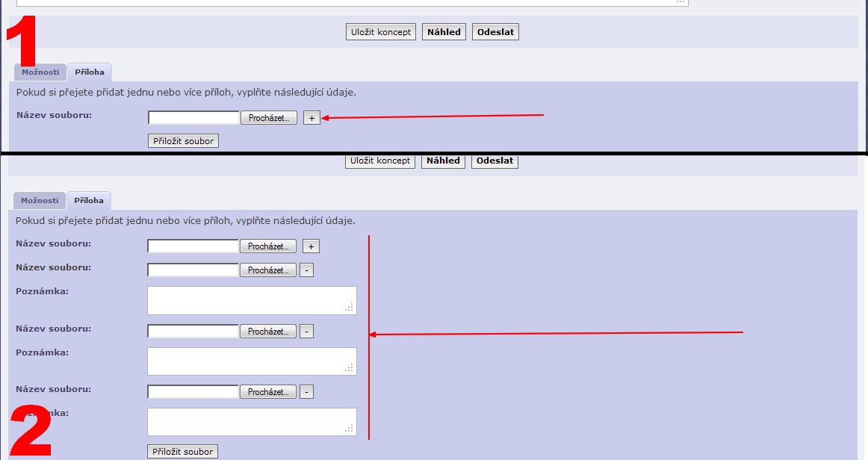Click the plus button in section 1
868x460 pixels.
coord(311,118)
